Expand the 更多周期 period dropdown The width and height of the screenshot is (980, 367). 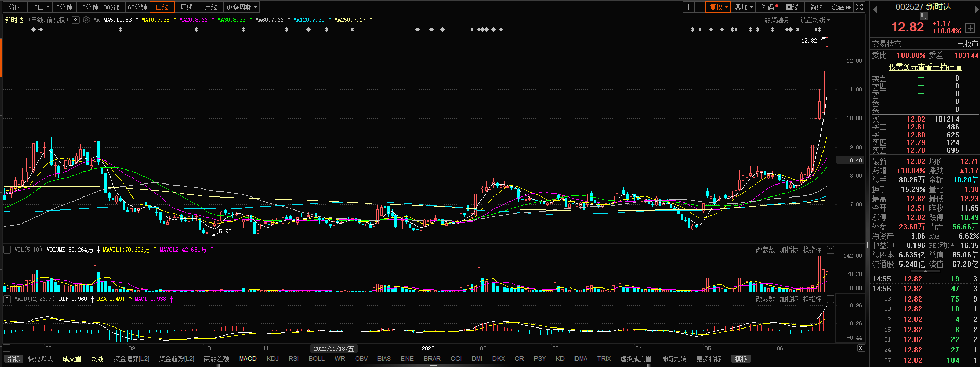(x=241, y=7)
